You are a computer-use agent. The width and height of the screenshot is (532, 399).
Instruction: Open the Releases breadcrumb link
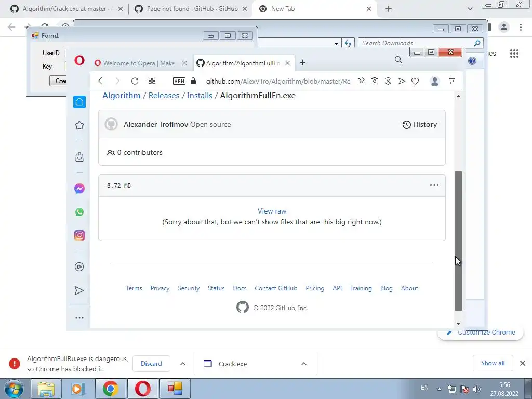click(x=164, y=96)
